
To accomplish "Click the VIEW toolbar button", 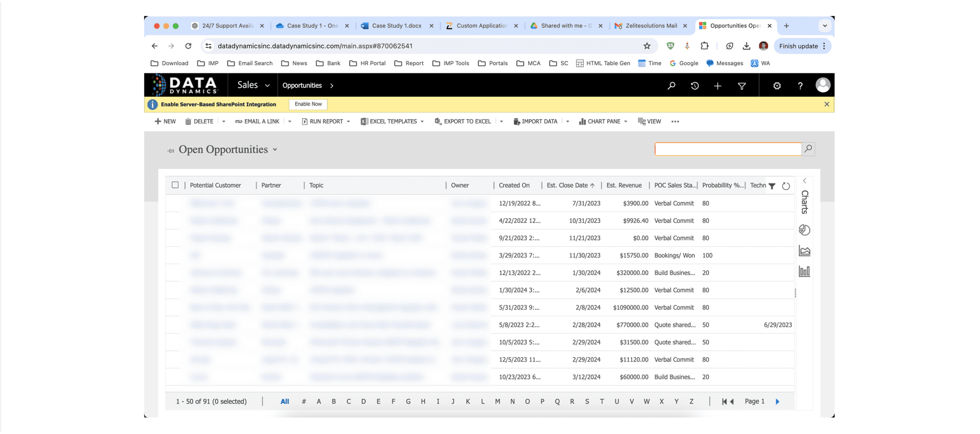I will [649, 122].
